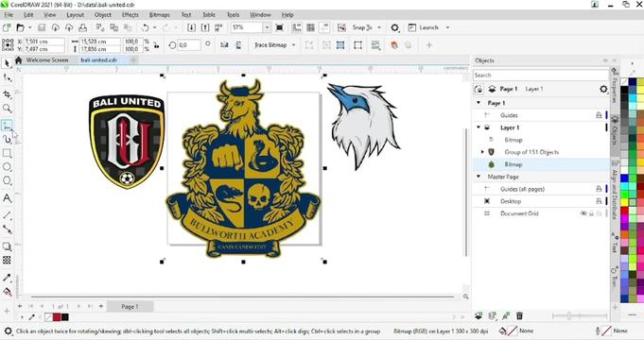Open the Trace Bitmap dropdown
Viewport: 644px width, 340px height.
293,44
